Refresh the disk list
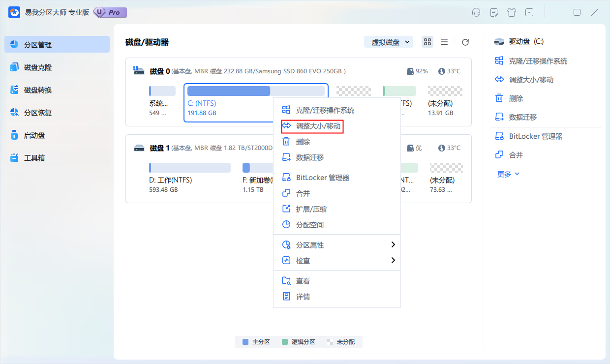Image resolution: width=610 pixels, height=364 pixels. click(x=465, y=42)
